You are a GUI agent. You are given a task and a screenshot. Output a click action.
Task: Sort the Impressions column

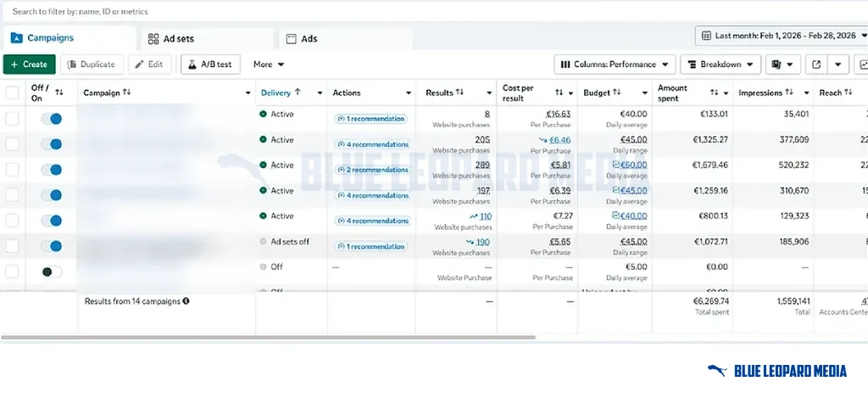click(789, 92)
